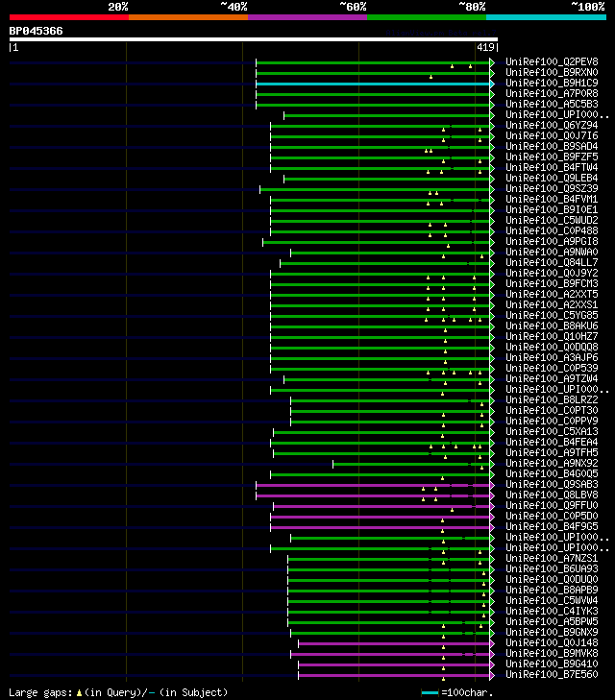Click the UniRef100_Q8LBV8 label

[x=552, y=495]
